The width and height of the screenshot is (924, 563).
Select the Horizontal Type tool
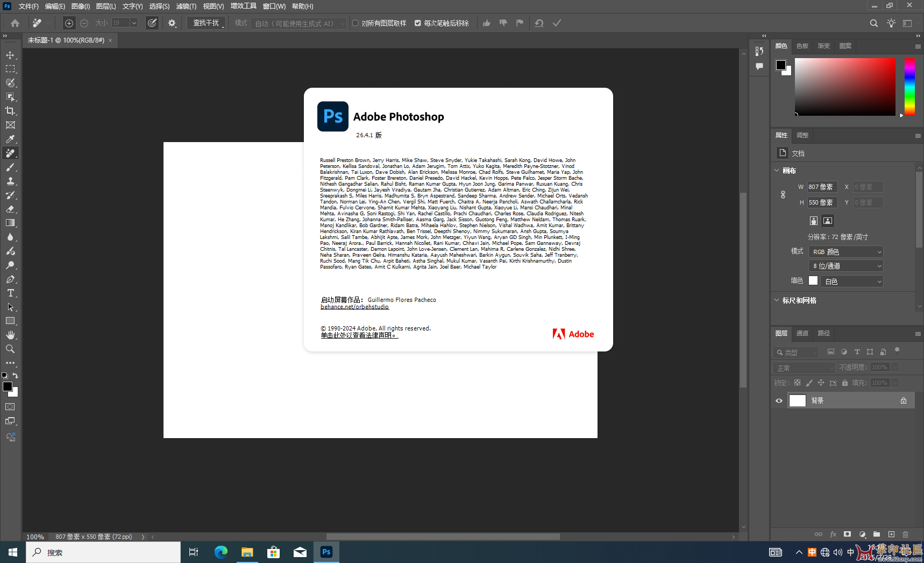pos(10,293)
